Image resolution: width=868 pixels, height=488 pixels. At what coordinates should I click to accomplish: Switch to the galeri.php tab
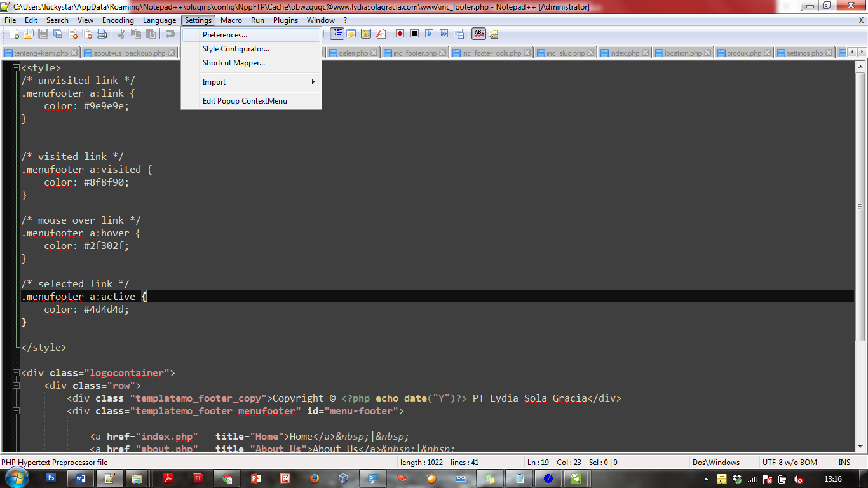click(x=353, y=53)
